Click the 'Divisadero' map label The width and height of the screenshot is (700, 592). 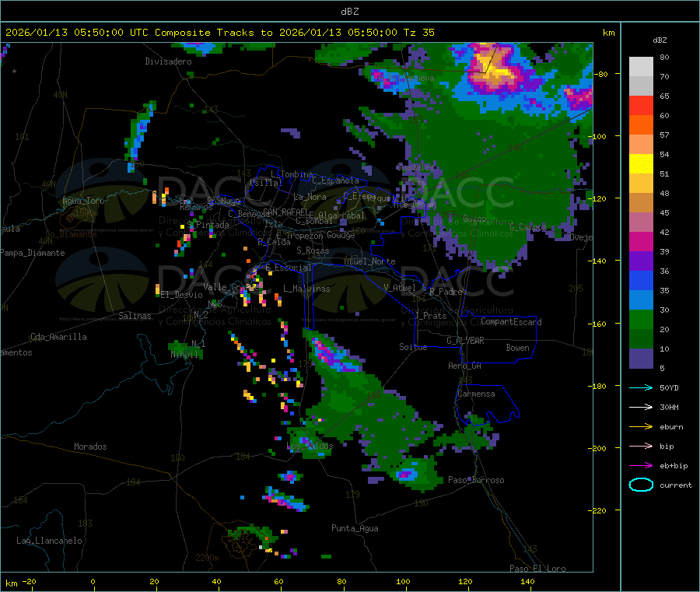coord(168,61)
